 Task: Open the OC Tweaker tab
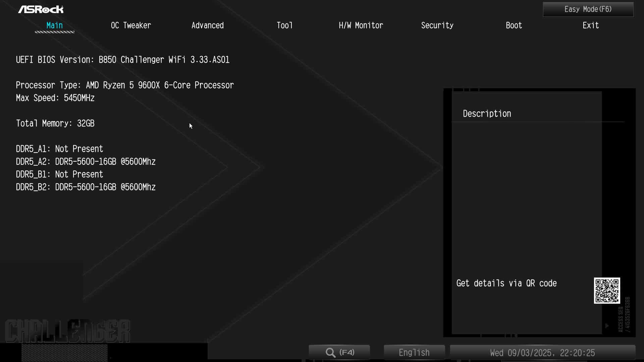click(x=131, y=25)
